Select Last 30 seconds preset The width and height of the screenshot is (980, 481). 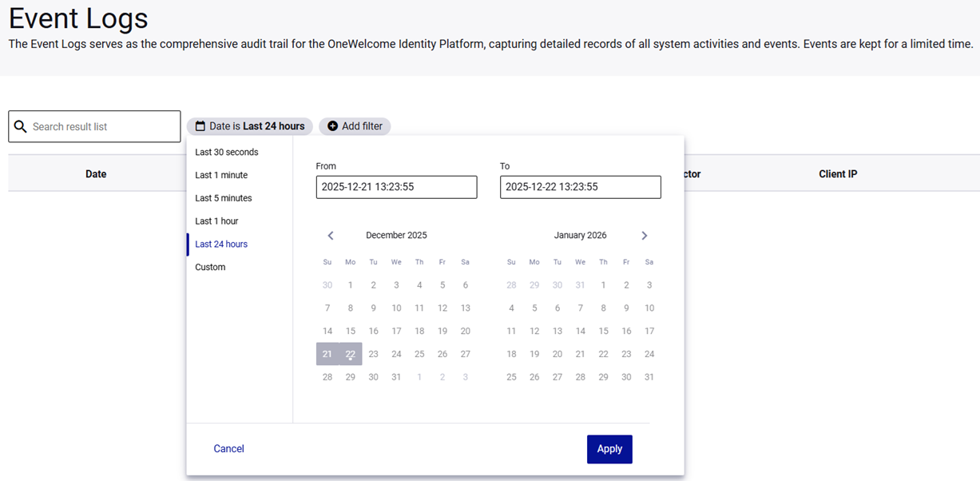tap(227, 152)
